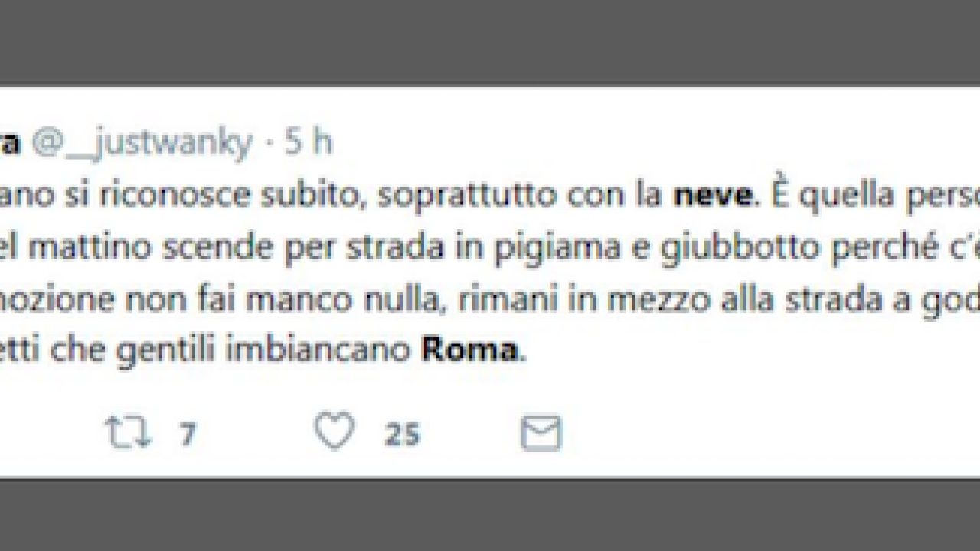
Task: Open direct message envelope icon
Action: [x=541, y=433]
